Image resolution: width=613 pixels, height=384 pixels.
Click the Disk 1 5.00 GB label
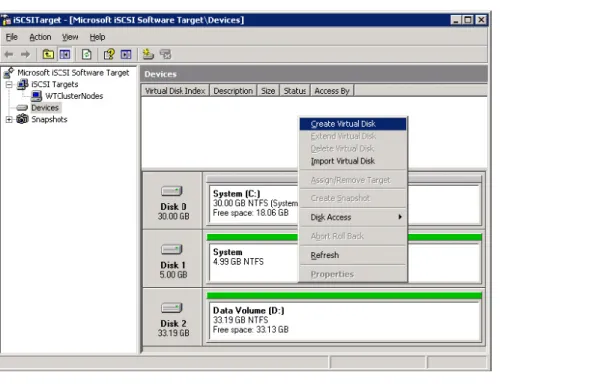click(173, 270)
